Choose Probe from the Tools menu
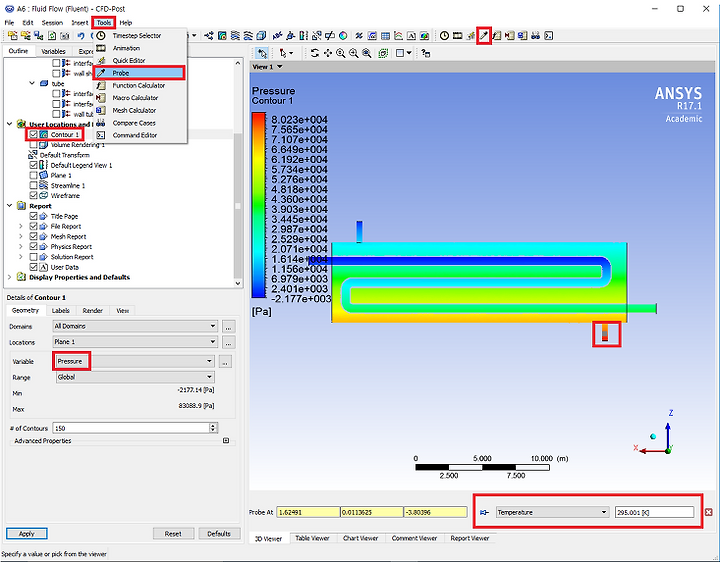720x562 pixels. (140, 73)
